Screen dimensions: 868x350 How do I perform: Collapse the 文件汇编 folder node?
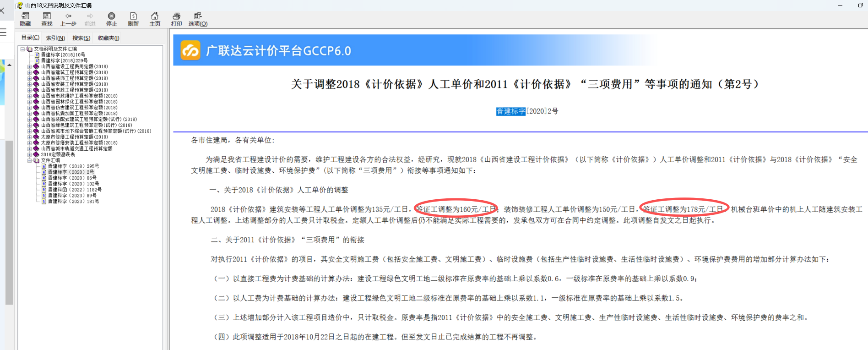click(29, 160)
